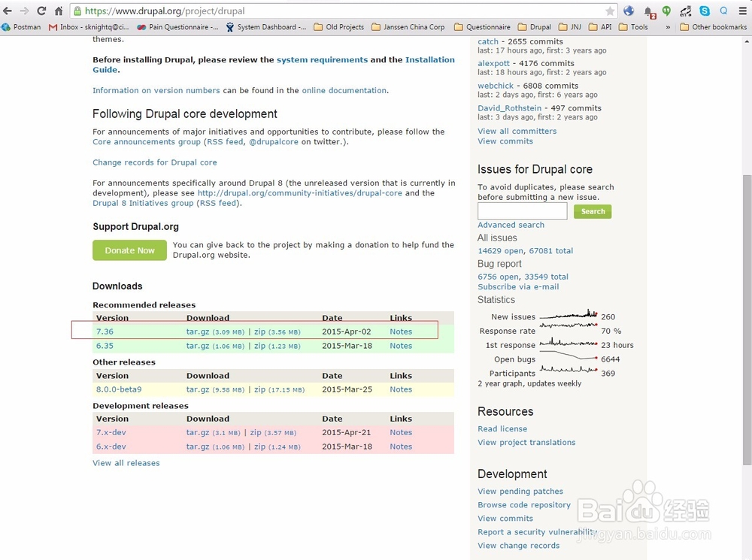Click the green Search button
Image resolution: width=752 pixels, height=560 pixels.
point(593,211)
